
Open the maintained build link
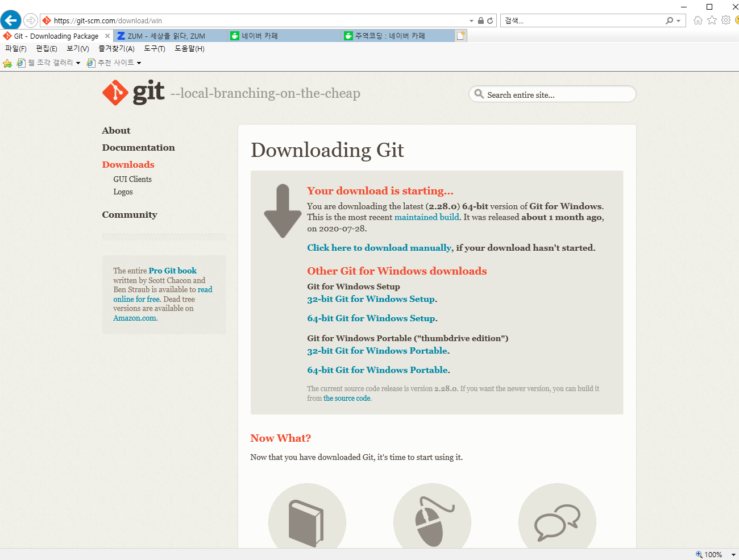427,217
